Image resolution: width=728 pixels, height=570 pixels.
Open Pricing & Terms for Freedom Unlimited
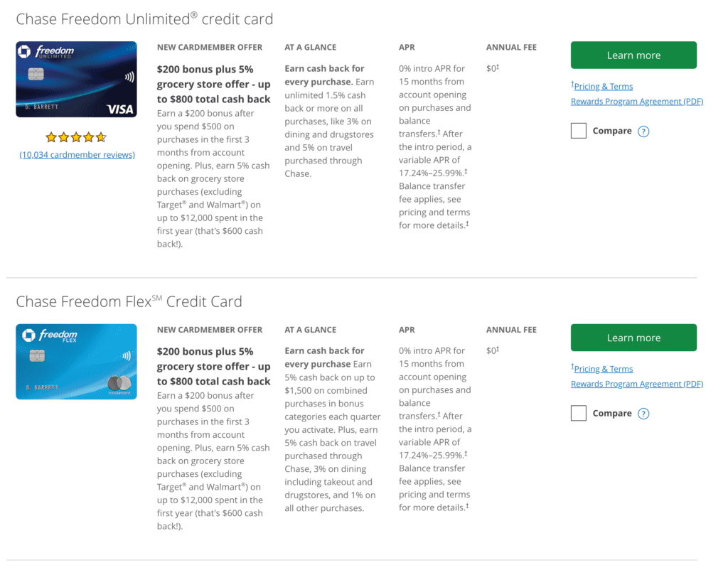[603, 87]
